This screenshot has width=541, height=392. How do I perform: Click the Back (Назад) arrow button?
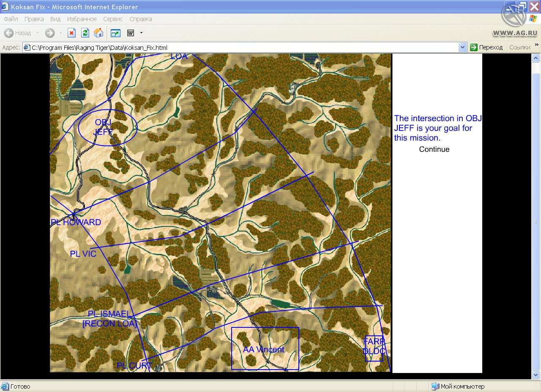(18, 33)
